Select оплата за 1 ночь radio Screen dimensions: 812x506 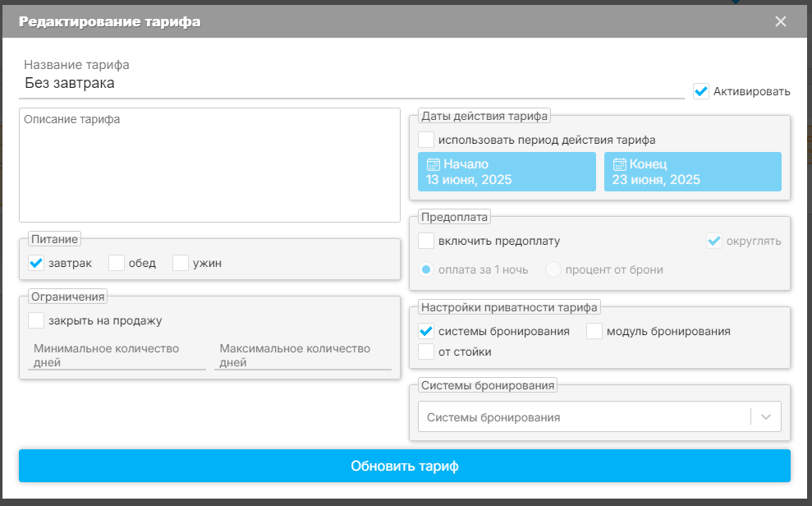(x=426, y=269)
